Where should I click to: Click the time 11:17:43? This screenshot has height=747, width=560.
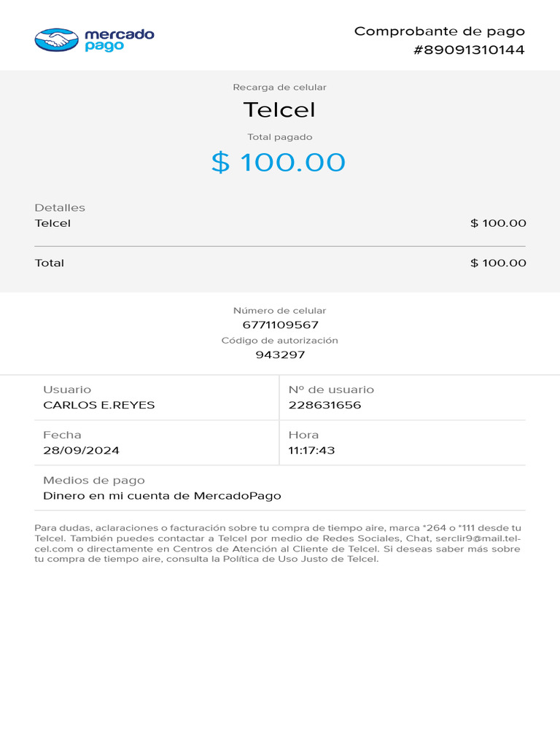tap(312, 450)
